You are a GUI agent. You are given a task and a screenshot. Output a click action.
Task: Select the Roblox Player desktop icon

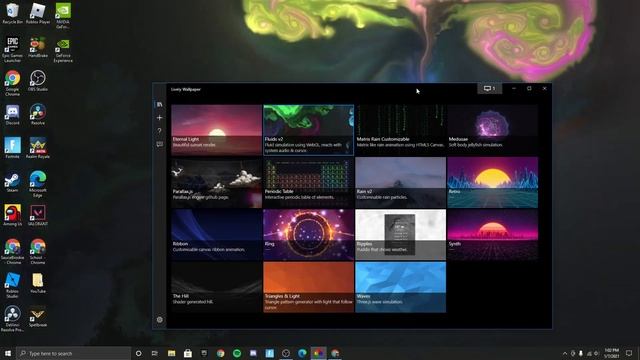pyautogui.click(x=38, y=13)
